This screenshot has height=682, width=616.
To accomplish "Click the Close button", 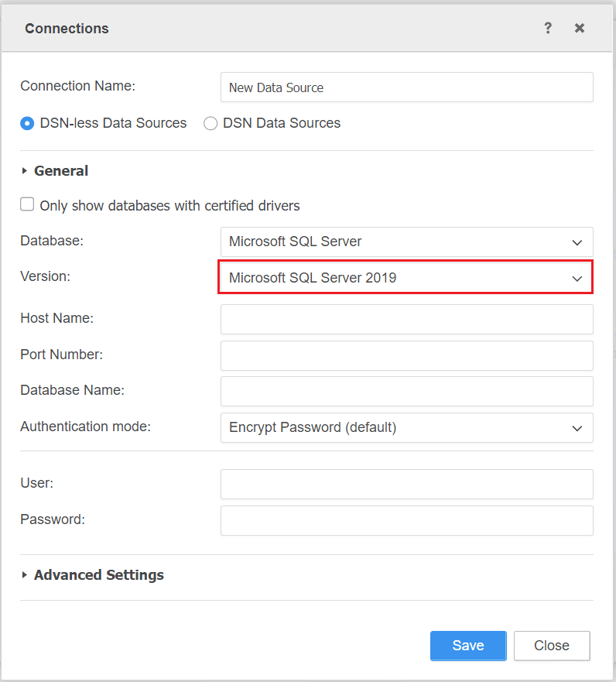I will click(x=552, y=646).
